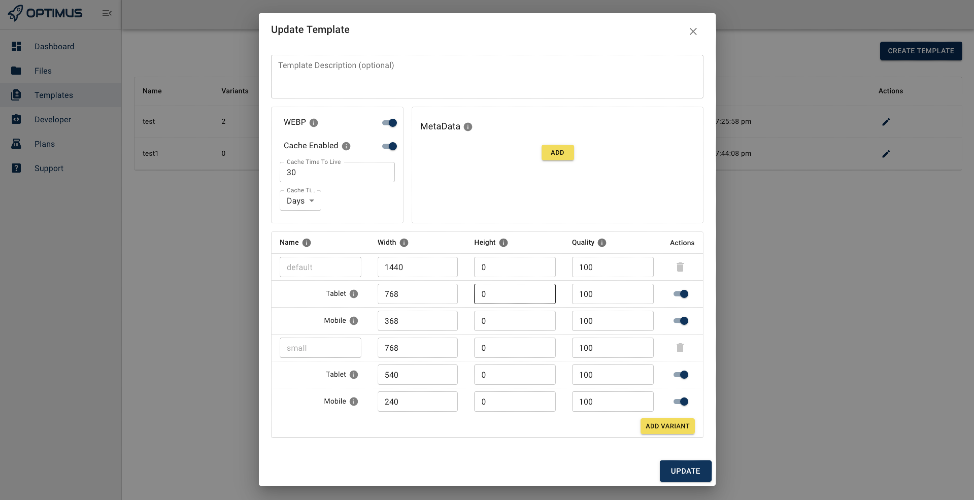Image resolution: width=974 pixels, height=500 pixels.
Task: Click the Name column info icon
Action: pyautogui.click(x=306, y=243)
